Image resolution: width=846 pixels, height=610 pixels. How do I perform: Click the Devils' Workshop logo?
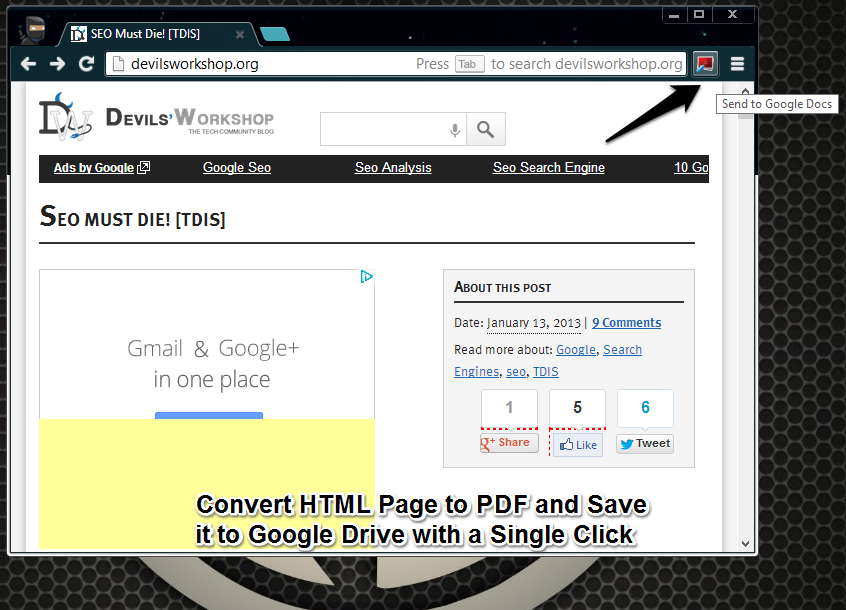click(x=156, y=118)
